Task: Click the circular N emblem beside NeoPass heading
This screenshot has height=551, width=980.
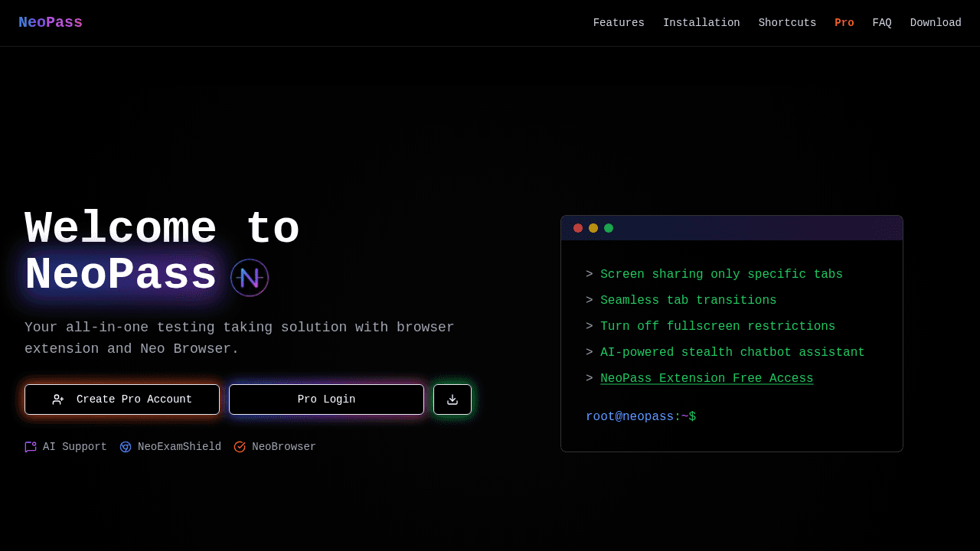Action: [250, 278]
